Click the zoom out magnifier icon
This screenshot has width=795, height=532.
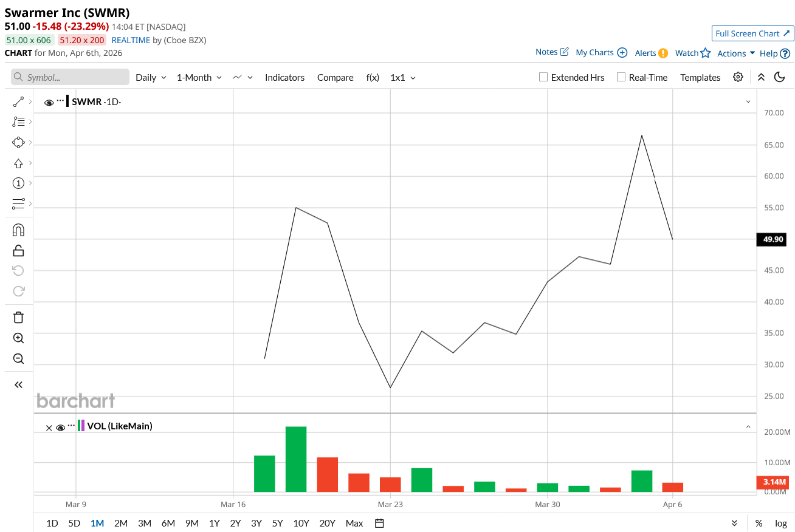click(x=18, y=359)
